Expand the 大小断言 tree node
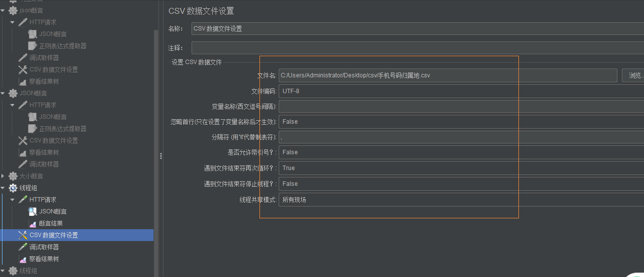 point(3,176)
